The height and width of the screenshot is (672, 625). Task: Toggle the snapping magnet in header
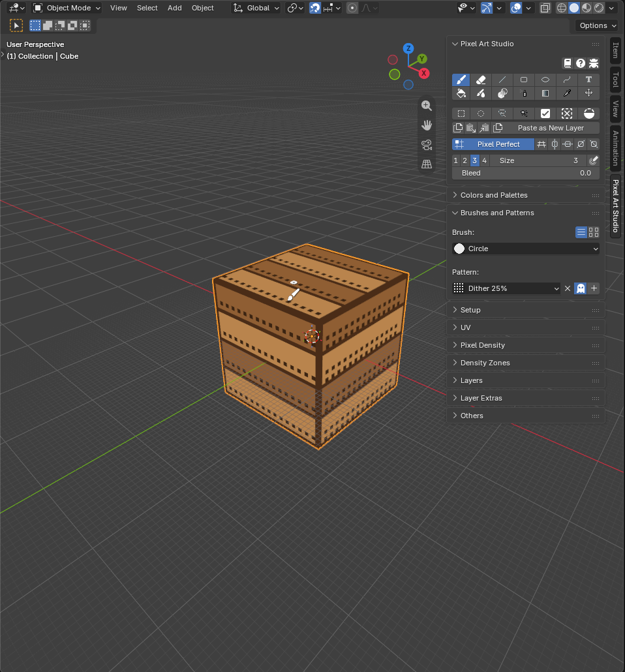(x=315, y=8)
